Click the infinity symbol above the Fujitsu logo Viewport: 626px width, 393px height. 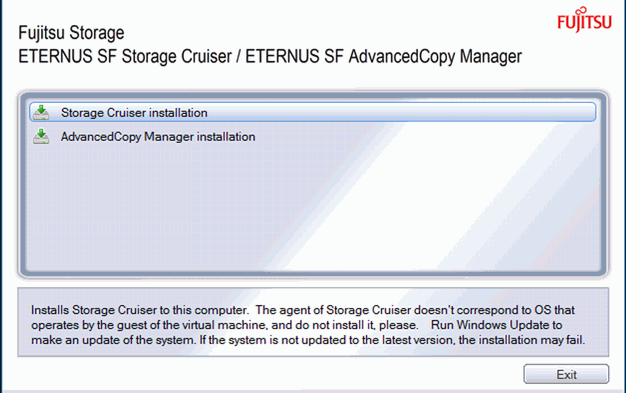tap(581, 10)
